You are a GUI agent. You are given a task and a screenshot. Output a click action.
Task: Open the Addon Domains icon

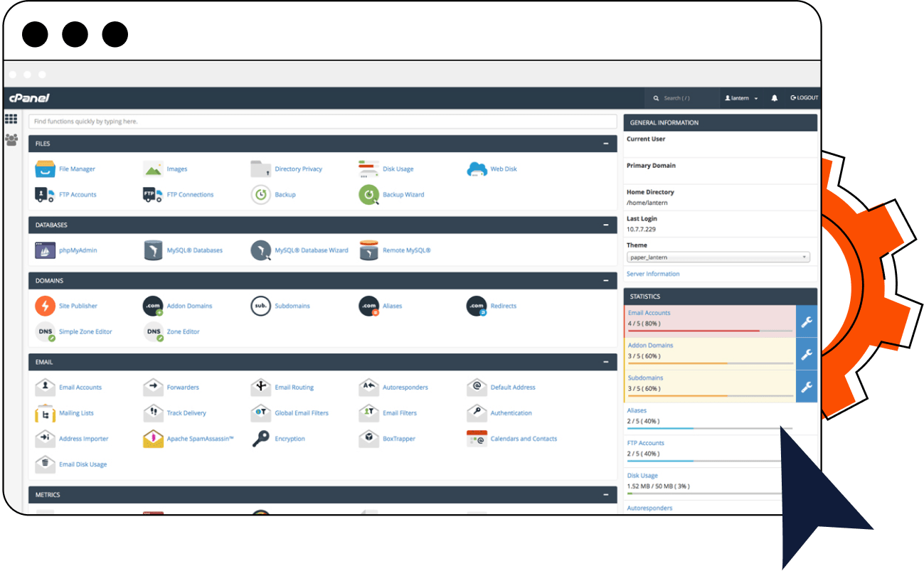pyautogui.click(x=153, y=306)
